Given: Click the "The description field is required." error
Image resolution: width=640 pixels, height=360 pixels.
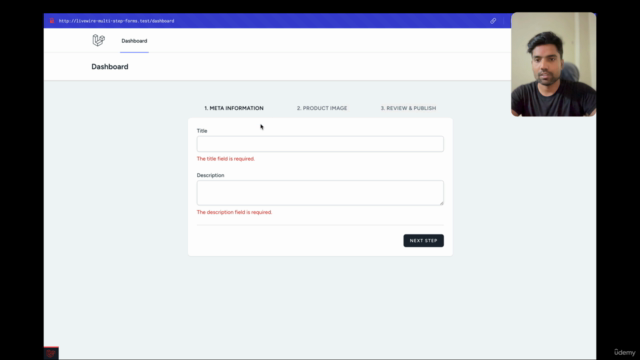Looking at the screenshot, I should 234,212.
